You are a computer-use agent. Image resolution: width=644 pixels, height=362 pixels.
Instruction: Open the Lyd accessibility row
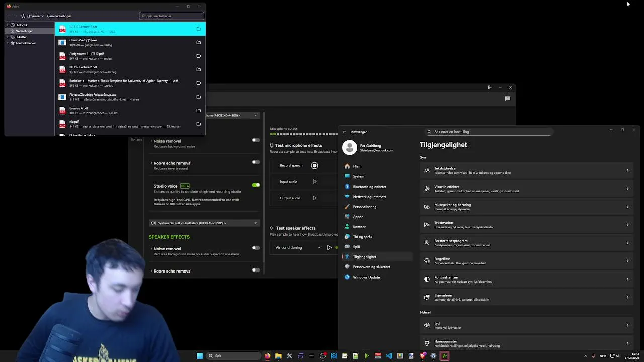click(x=527, y=325)
